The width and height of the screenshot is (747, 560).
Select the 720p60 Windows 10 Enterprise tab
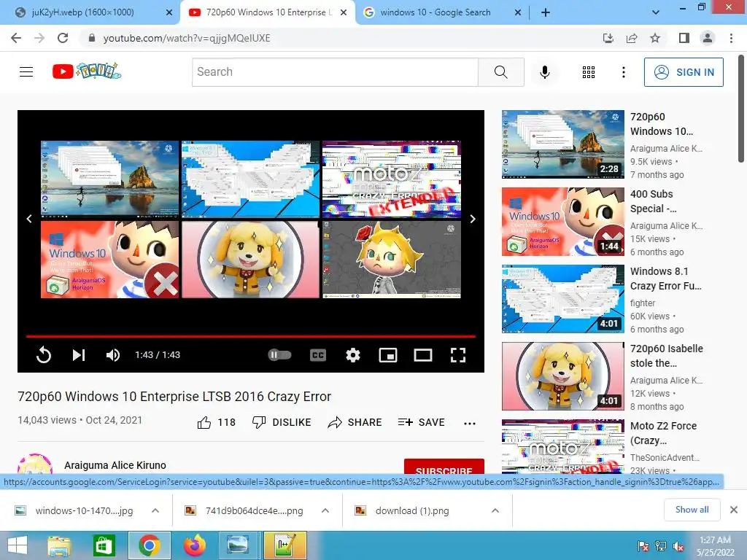(x=267, y=12)
